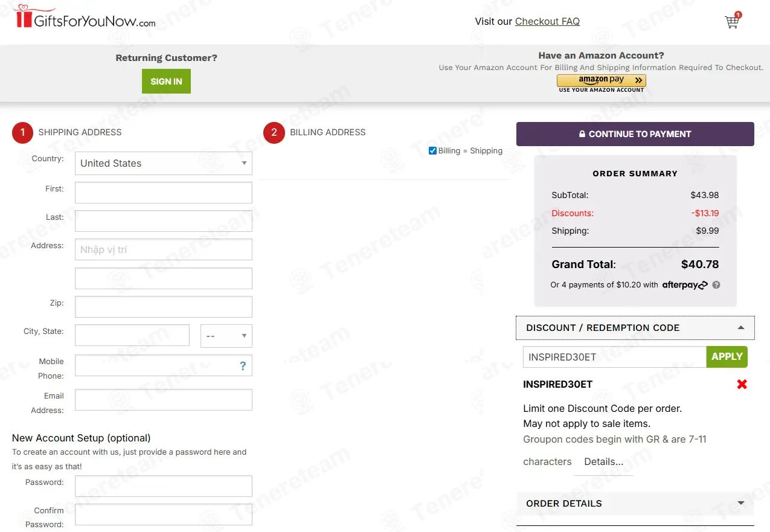Click the discount code input INSPIRED30ET
Image resolution: width=770 pixels, height=532 pixels.
point(615,357)
